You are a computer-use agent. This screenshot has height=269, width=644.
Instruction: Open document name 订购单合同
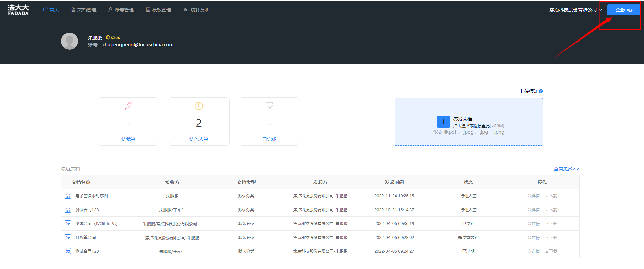tap(85, 238)
